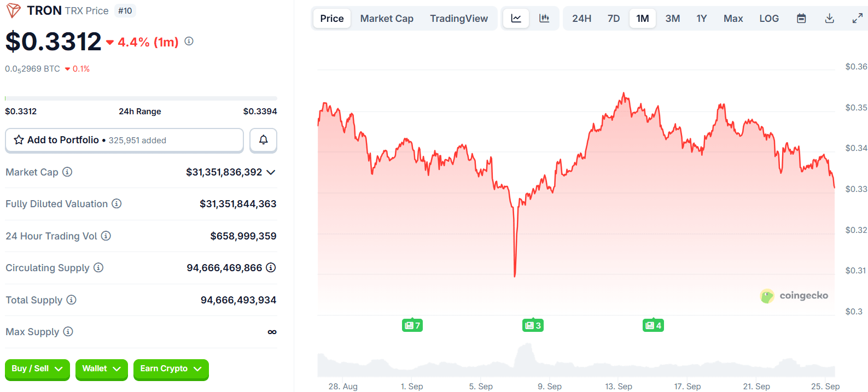Switch to line chart view icon

tap(516, 19)
